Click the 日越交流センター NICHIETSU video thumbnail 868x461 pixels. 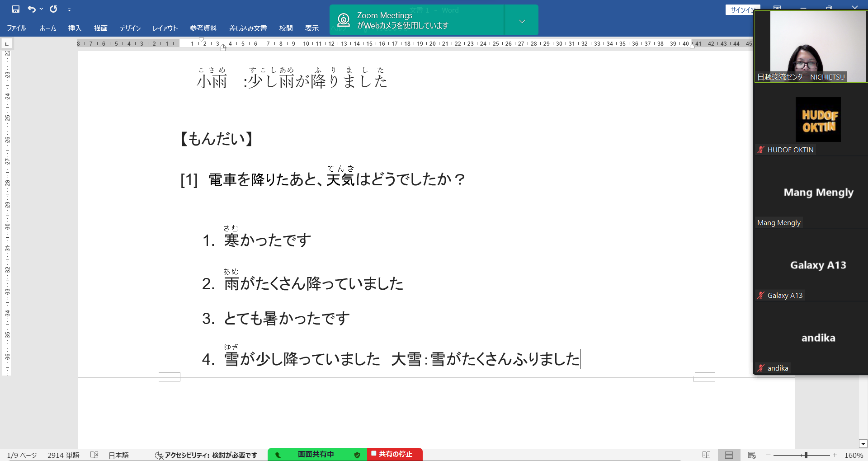click(811, 46)
